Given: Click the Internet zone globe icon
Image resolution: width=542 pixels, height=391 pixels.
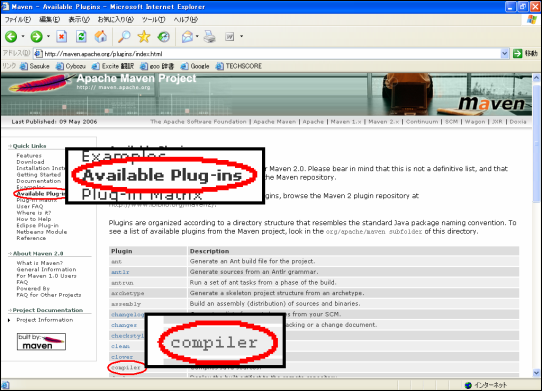Looking at the screenshot, I should click(x=468, y=385).
